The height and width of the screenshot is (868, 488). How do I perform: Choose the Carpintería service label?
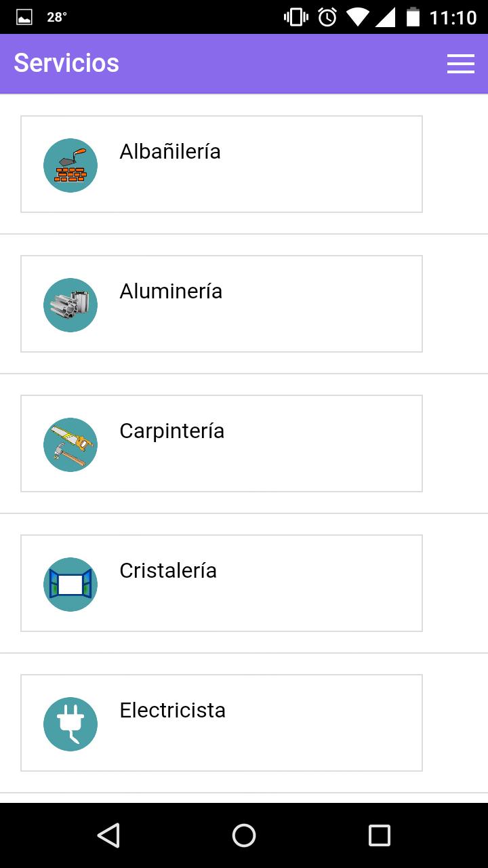(x=171, y=431)
